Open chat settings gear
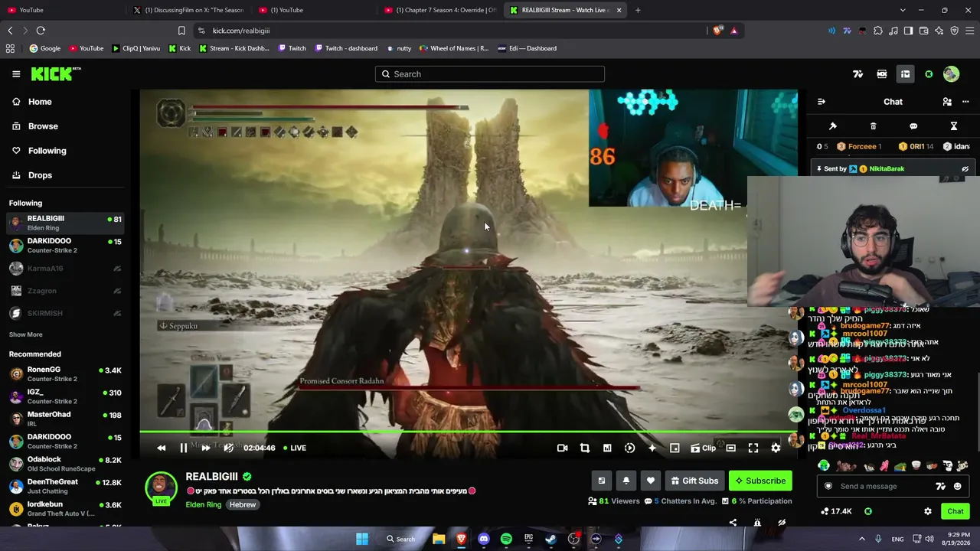This screenshot has height=551, width=980. [x=928, y=511]
